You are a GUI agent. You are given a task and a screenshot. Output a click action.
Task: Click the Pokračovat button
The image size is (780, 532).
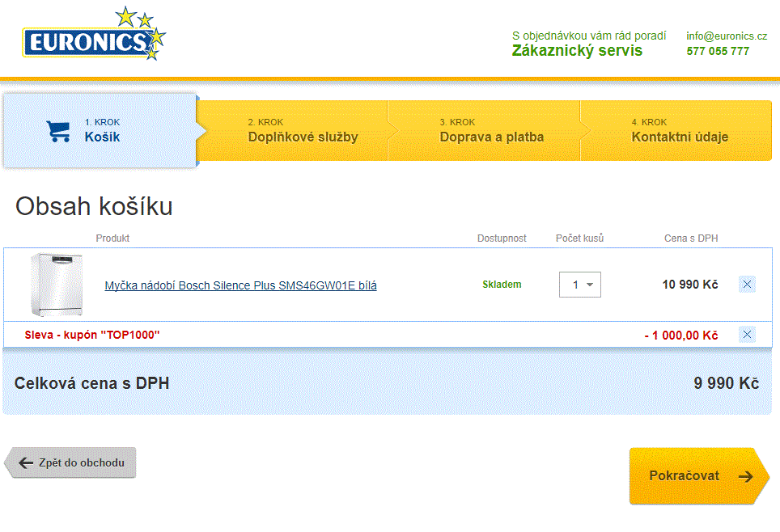699,476
